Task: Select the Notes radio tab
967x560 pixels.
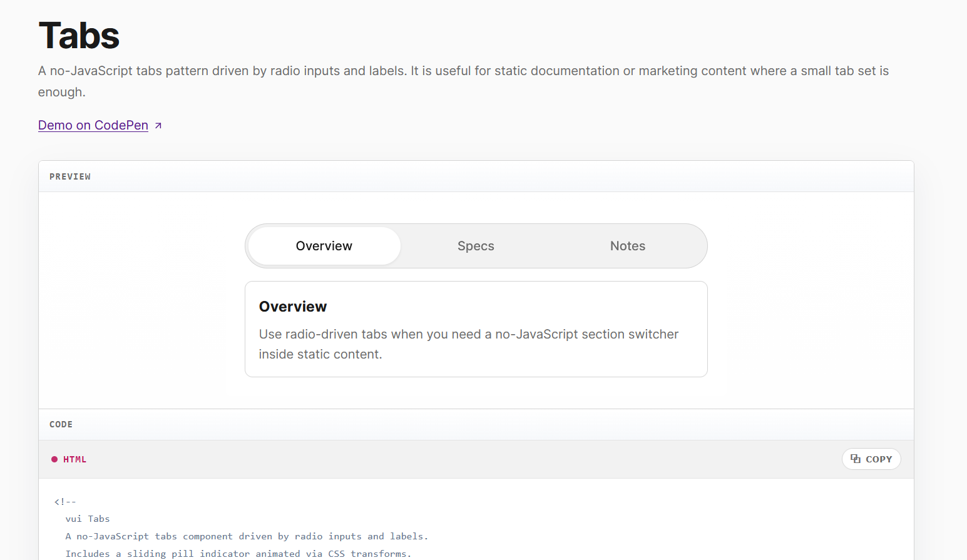Action: point(627,246)
